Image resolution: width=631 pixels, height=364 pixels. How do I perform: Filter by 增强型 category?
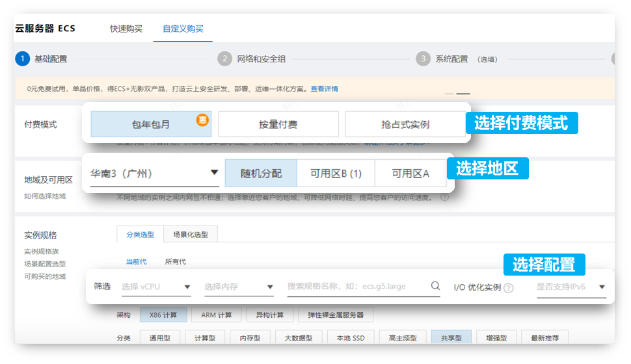click(496, 338)
